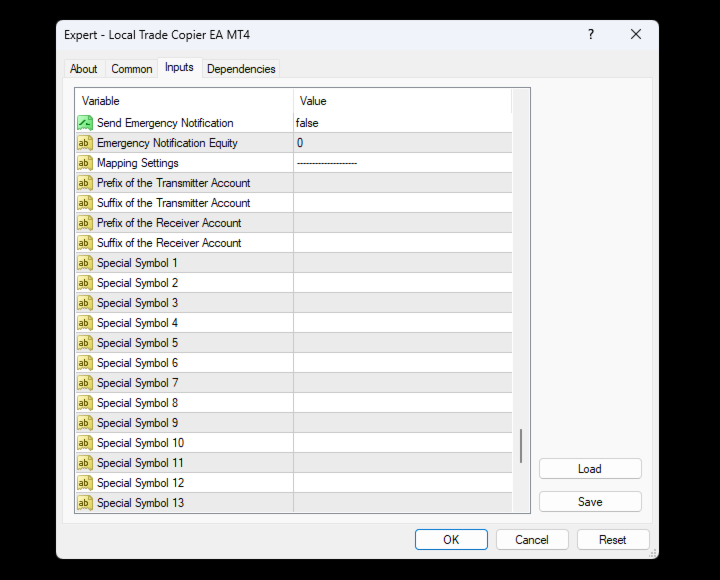720x580 pixels.
Task: Click the Emergency Notification Equity string icon
Action: [85, 143]
